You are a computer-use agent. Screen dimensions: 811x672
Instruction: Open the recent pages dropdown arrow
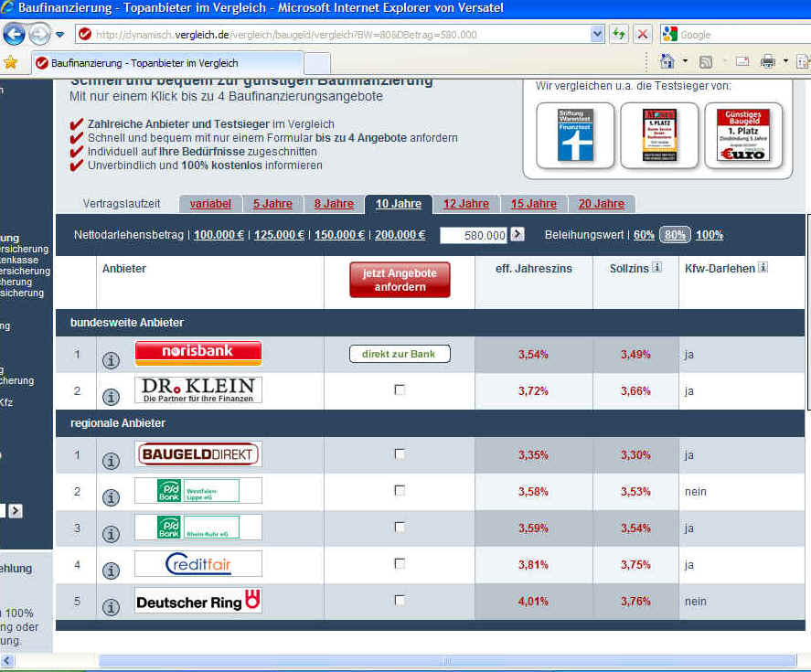pyautogui.click(x=60, y=35)
